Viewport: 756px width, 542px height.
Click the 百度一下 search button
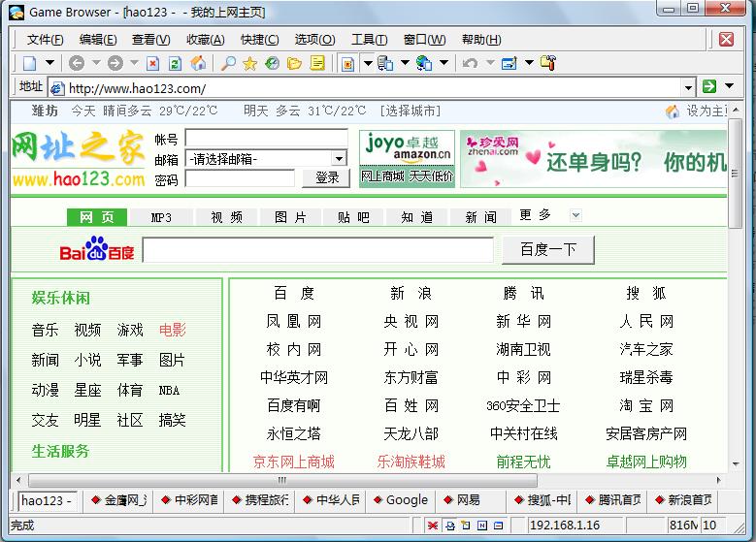548,249
